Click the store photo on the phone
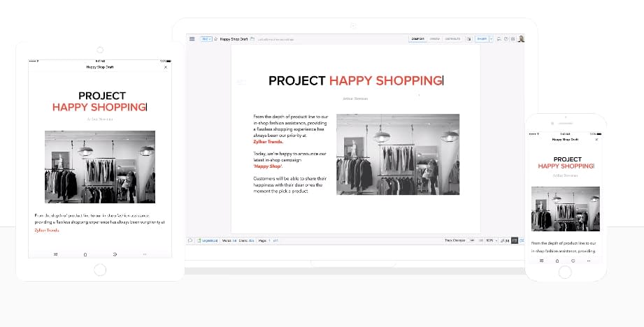This screenshot has width=644, height=327. (x=566, y=209)
